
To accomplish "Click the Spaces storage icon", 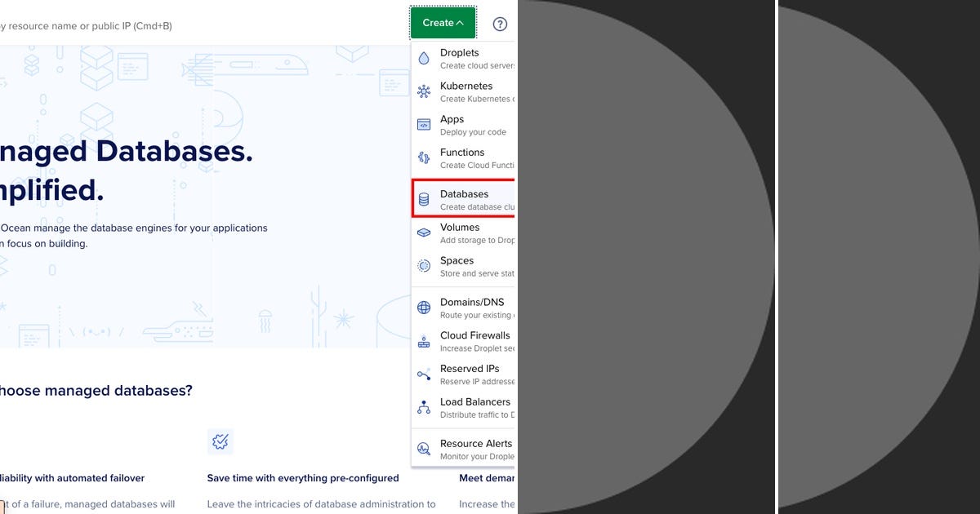I will pos(424,266).
